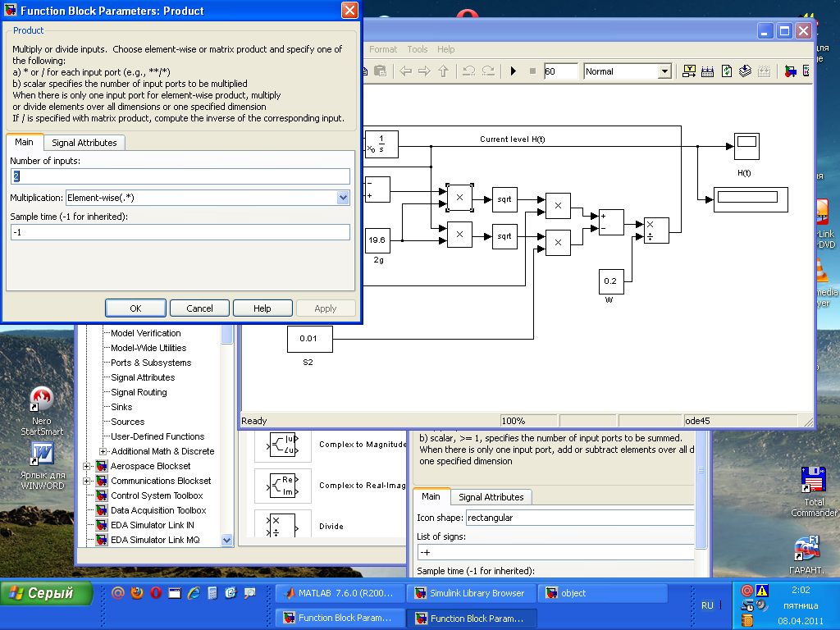Viewport: 840px width, 630px height.
Task: Select Ports & Subsystems in library tree
Action: click(151, 363)
